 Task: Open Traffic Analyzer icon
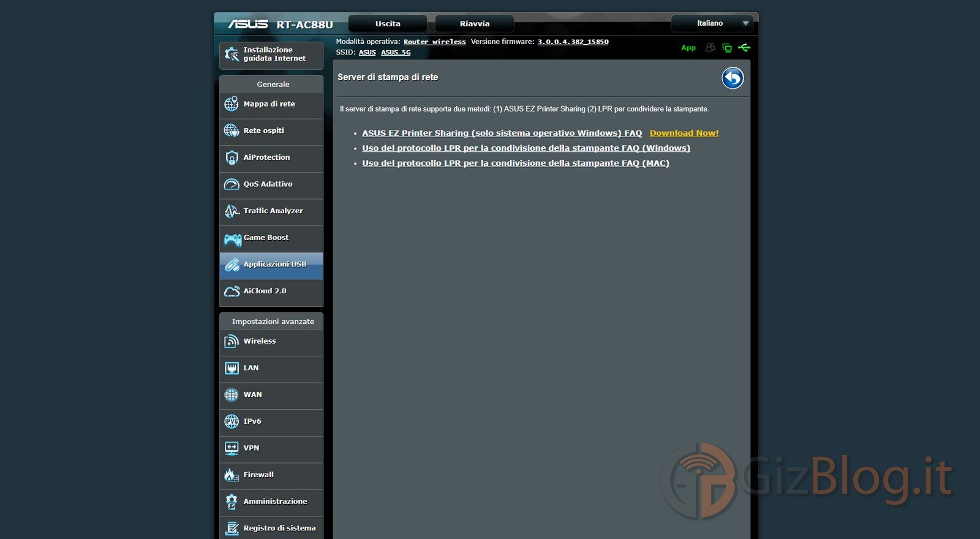pyautogui.click(x=232, y=211)
